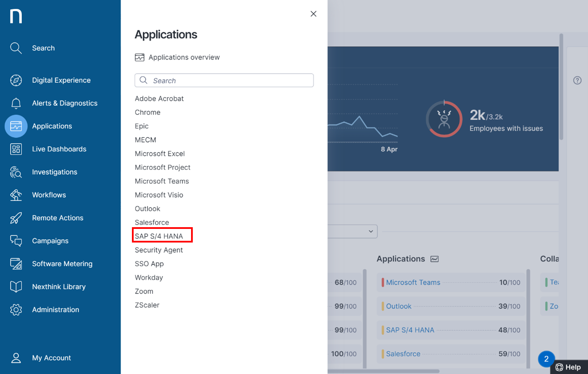Open Investigations fingerprint icon
588x374 pixels.
pyautogui.click(x=16, y=172)
